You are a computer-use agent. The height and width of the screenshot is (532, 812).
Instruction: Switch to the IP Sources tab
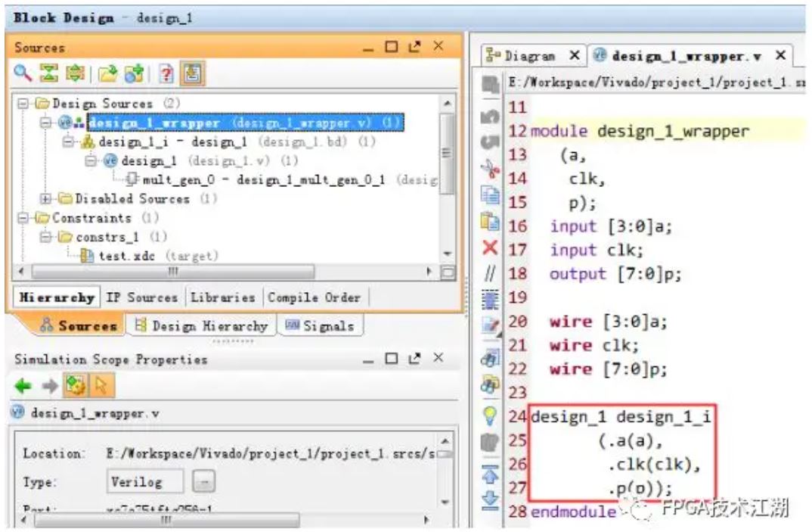point(142,297)
